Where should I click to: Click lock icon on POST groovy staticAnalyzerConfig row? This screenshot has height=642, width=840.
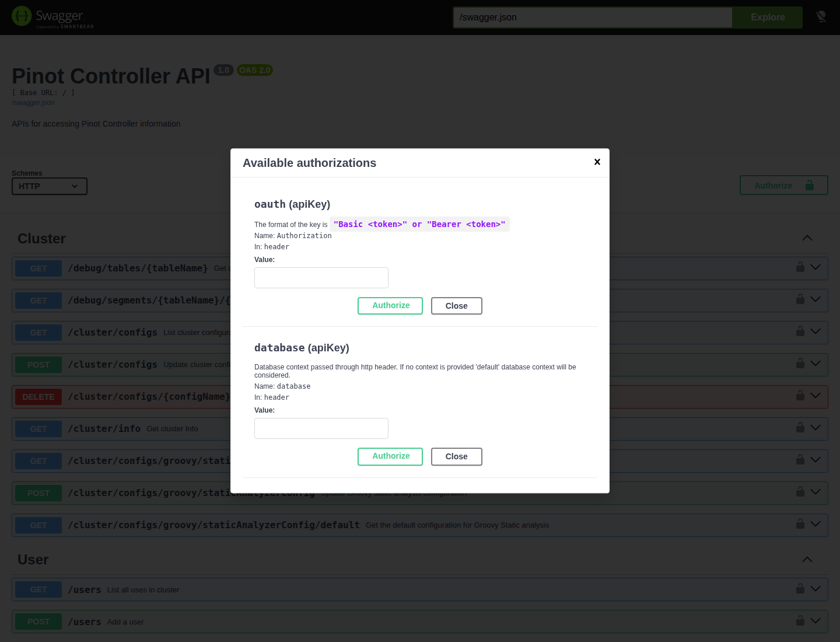point(800,491)
